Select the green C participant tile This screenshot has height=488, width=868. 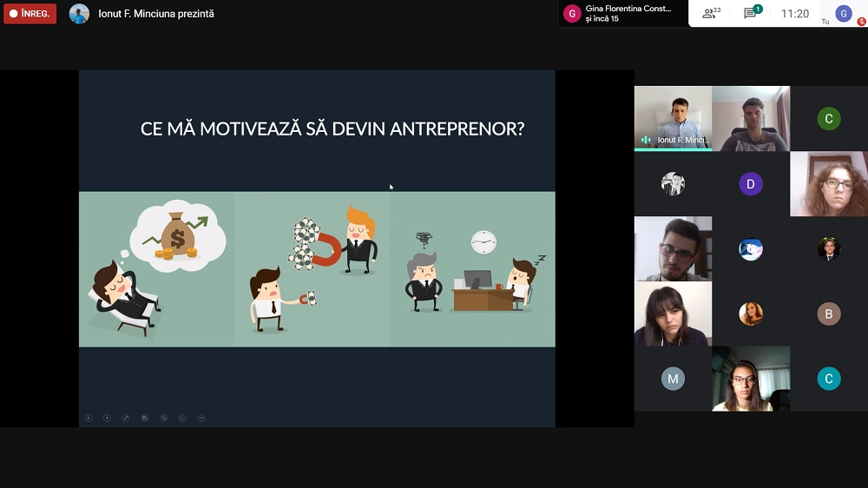point(829,119)
